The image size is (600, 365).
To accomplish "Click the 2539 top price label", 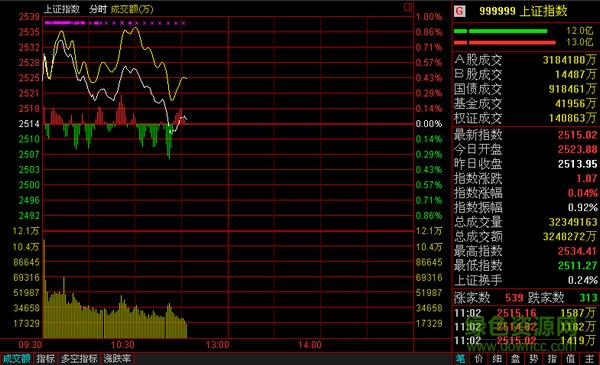I will pyautogui.click(x=29, y=16).
